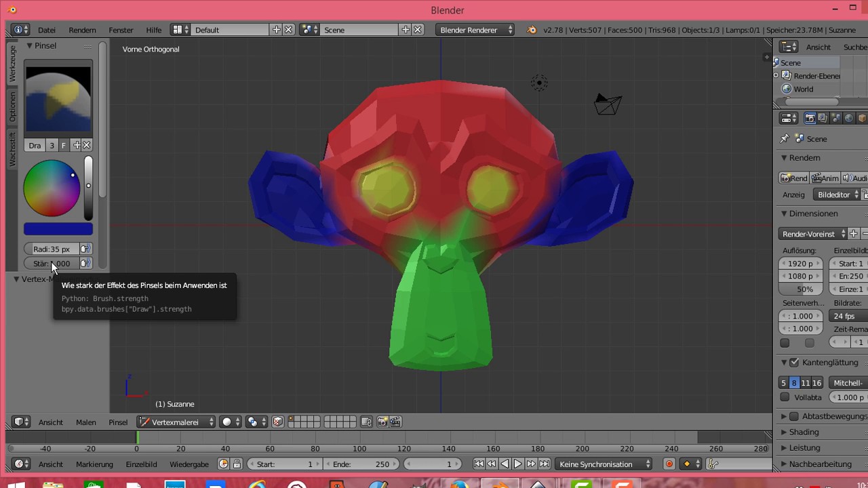Jump to the next keyframe
This screenshot has height=488, width=868.
click(531, 464)
